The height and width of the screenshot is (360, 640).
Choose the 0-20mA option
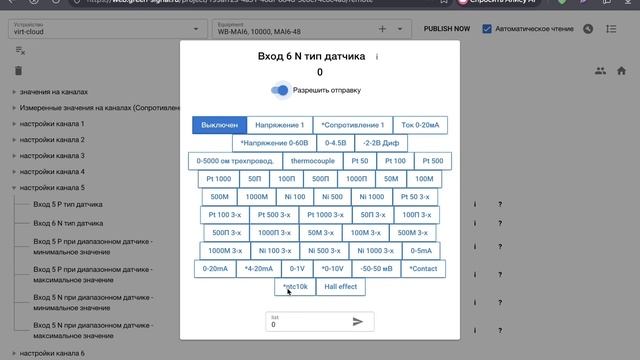[x=215, y=269]
